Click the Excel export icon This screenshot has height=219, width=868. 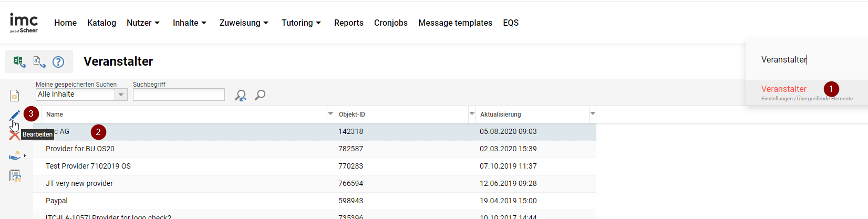click(19, 61)
